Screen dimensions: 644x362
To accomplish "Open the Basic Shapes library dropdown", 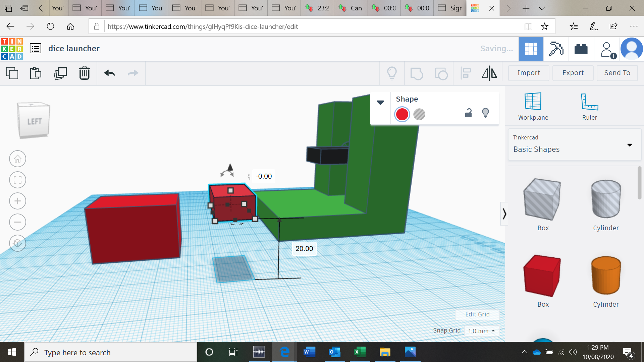I will pyautogui.click(x=574, y=144).
